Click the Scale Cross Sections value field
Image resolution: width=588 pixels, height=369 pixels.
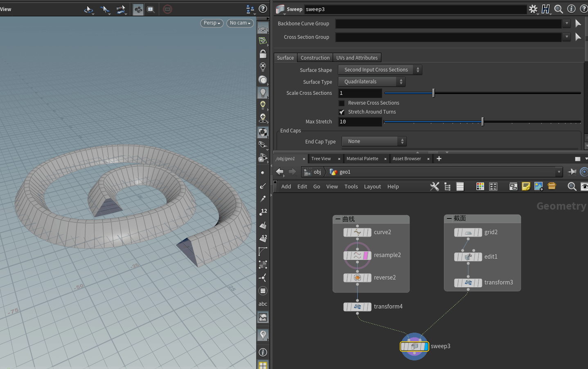tap(360, 93)
